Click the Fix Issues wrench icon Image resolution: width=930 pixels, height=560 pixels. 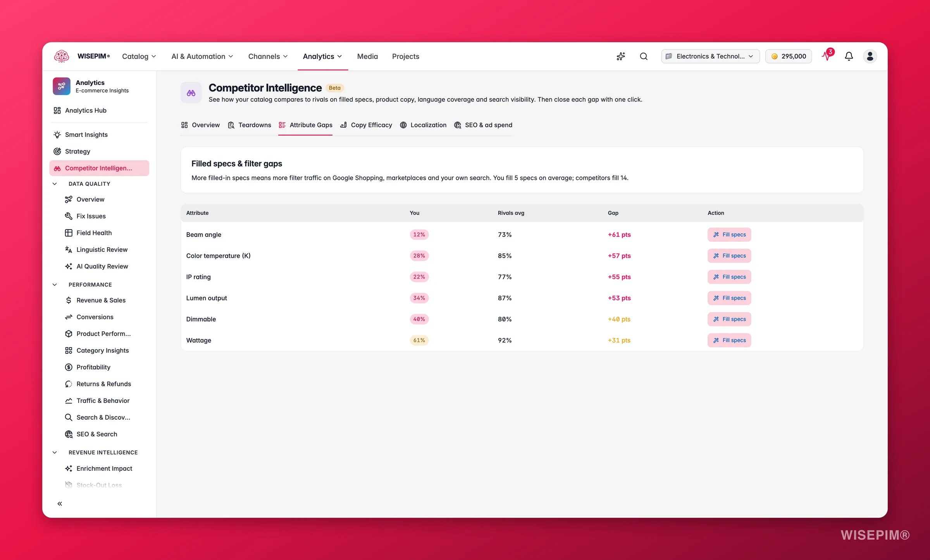coord(69,216)
